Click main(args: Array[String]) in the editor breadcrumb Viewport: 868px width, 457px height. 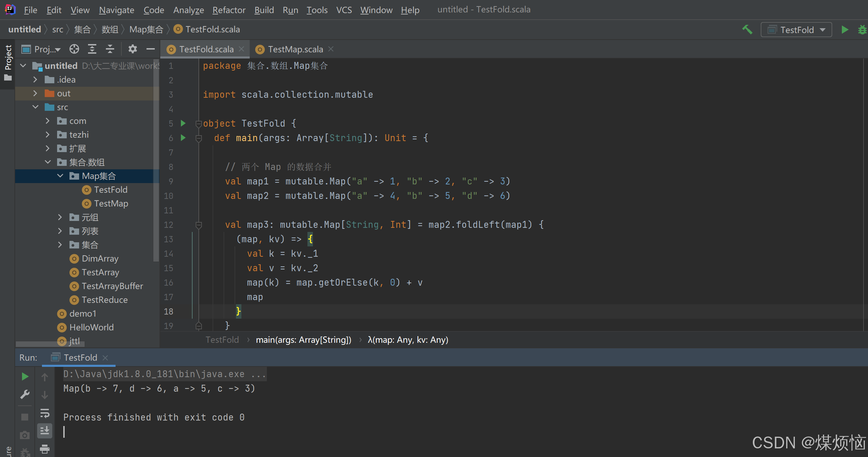click(x=303, y=340)
